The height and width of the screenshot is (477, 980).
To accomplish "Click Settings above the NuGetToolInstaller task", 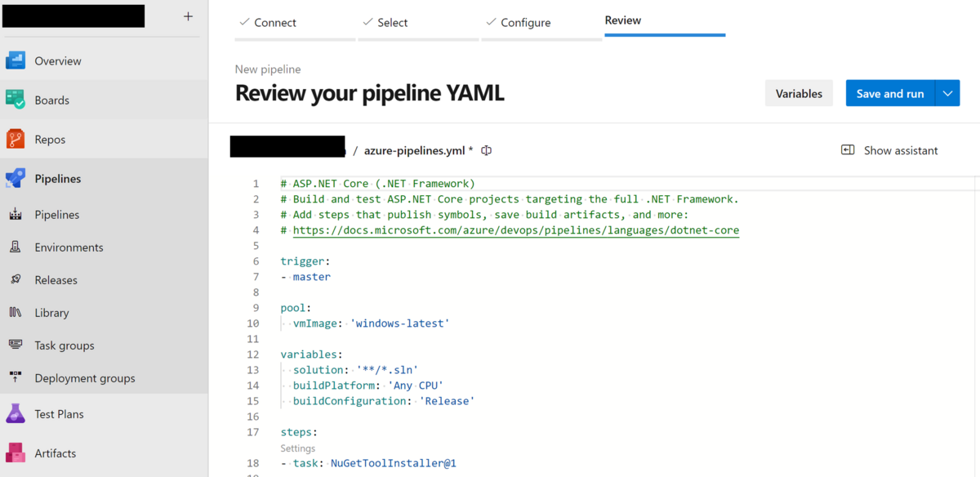I will (x=298, y=448).
